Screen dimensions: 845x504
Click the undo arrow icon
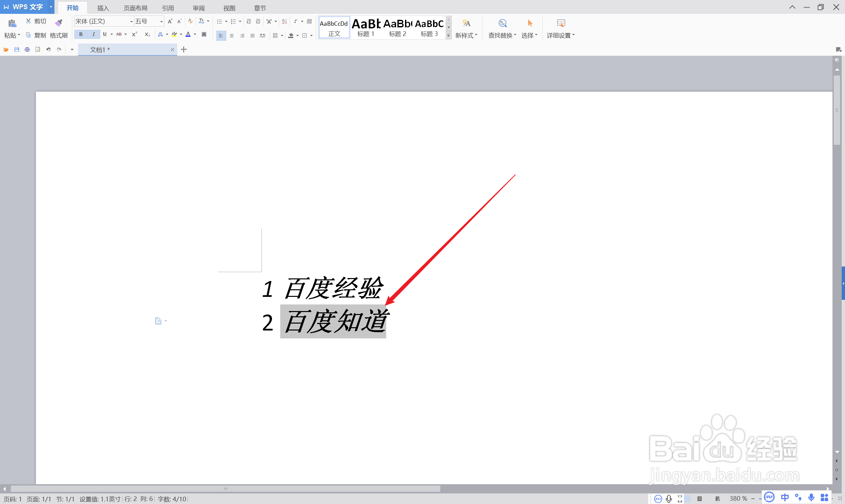point(49,49)
